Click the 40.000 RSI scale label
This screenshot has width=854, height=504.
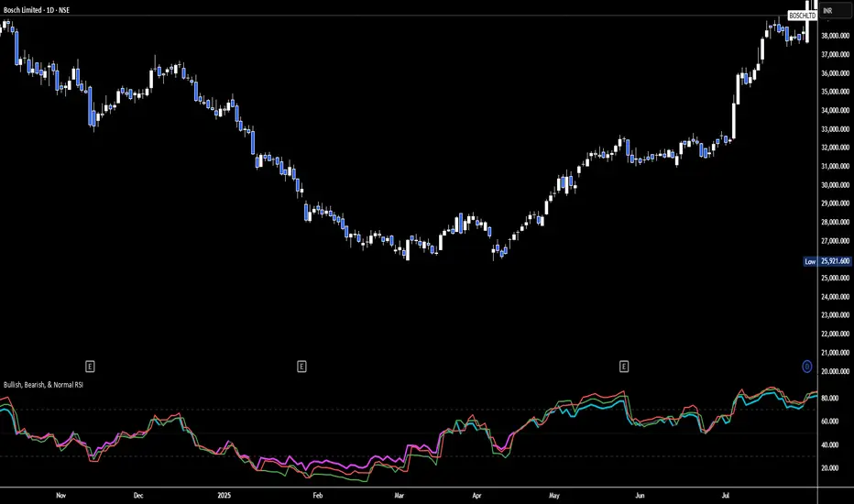[830, 444]
